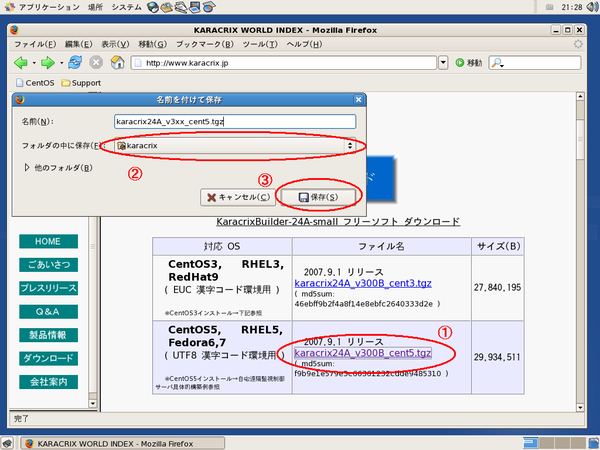The height and width of the screenshot is (450, 600).
Task: Launch the mail client panel icon
Action: point(166,7)
